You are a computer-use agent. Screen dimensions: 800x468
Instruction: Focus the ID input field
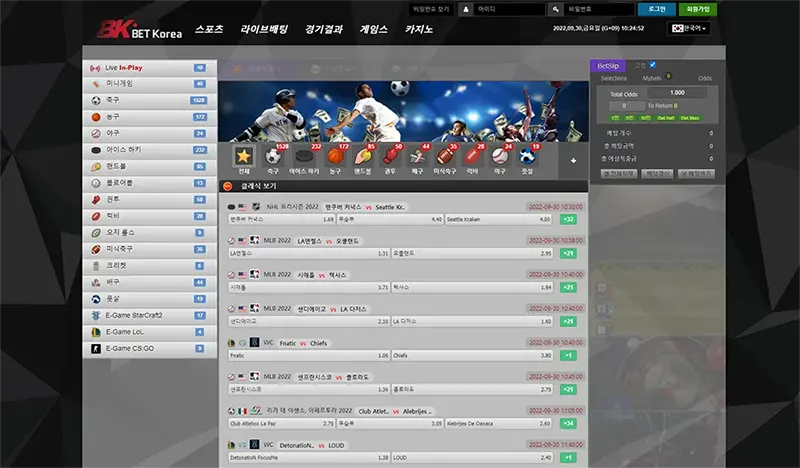point(510,9)
